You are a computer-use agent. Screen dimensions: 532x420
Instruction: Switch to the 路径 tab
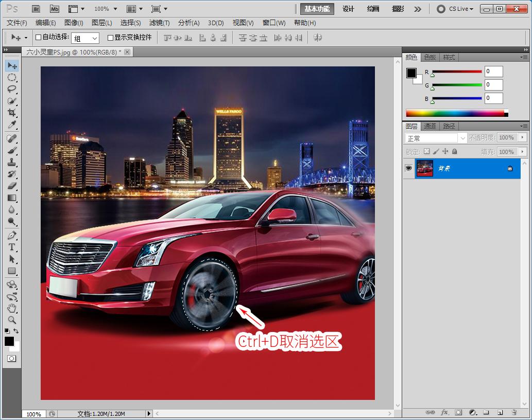[x=449, y=126]
